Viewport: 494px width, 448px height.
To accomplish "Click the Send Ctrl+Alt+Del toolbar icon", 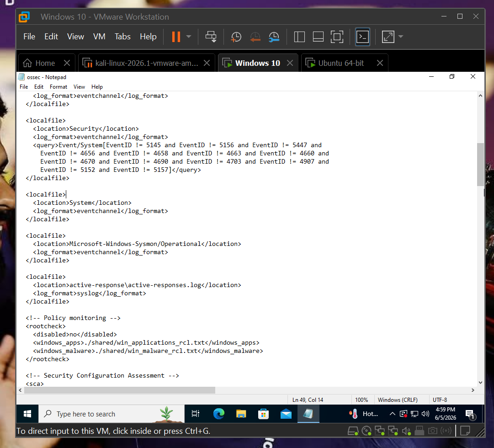I will tap(211, 37).
